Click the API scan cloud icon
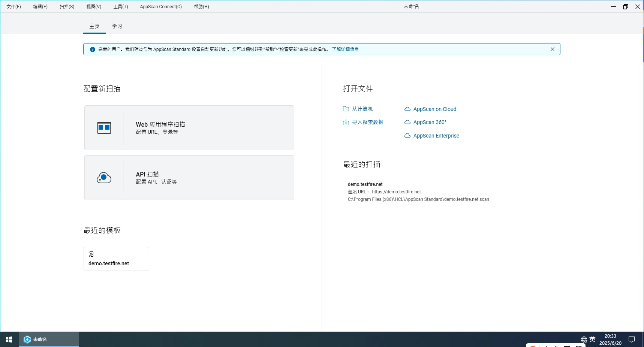The width and height of the screenshot is (644, 347). coord(104,178)
